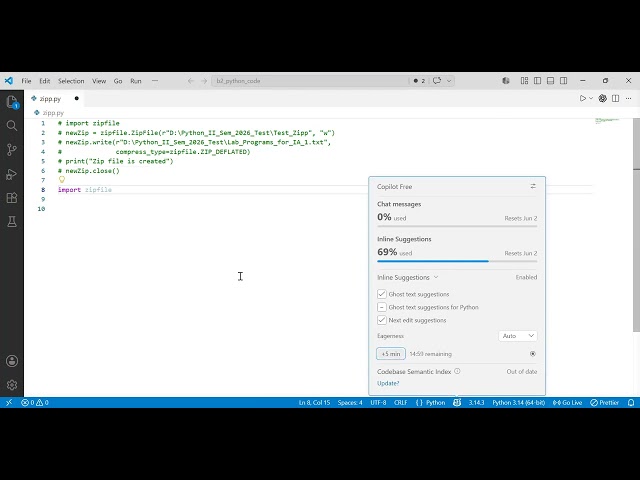The height and width of the screenshot is (480, 640).
Task: Open Source Control view
Action: [12, 149]
